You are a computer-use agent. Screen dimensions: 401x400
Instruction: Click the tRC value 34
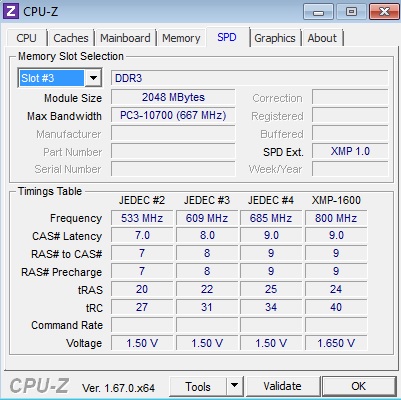pyautogui.click(x=271, y=307)
